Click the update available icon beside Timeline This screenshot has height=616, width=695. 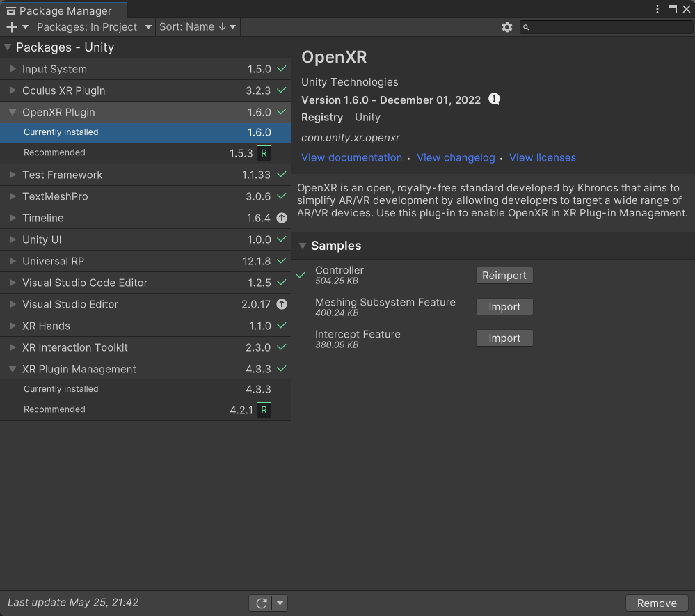[x=282, y=218]
